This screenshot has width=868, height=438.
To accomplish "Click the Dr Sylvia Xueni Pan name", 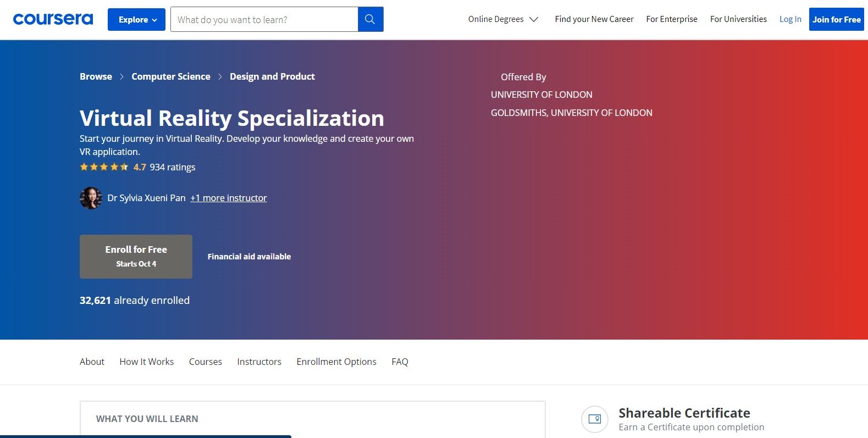I will pos(147,198).
